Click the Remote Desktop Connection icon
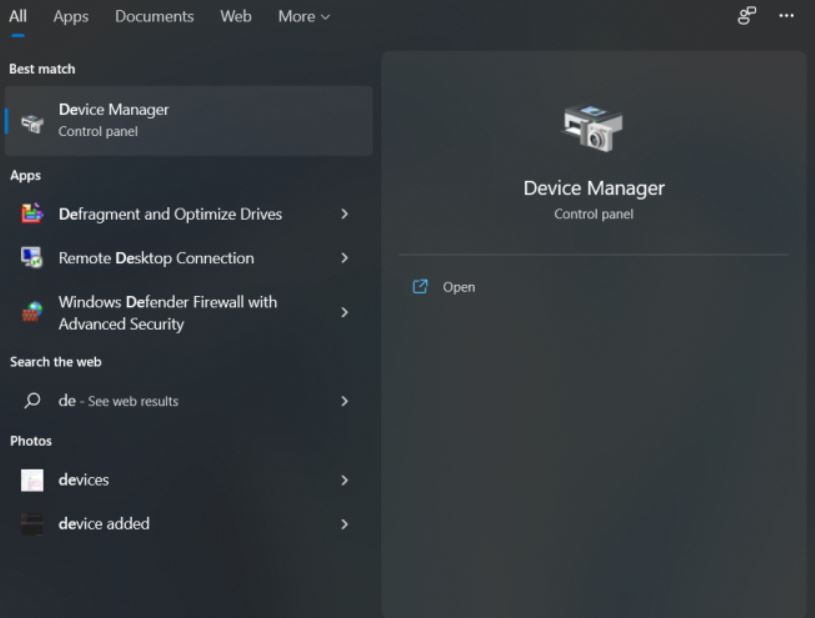This screenshot has height=618, width=815. click(32, 258)
